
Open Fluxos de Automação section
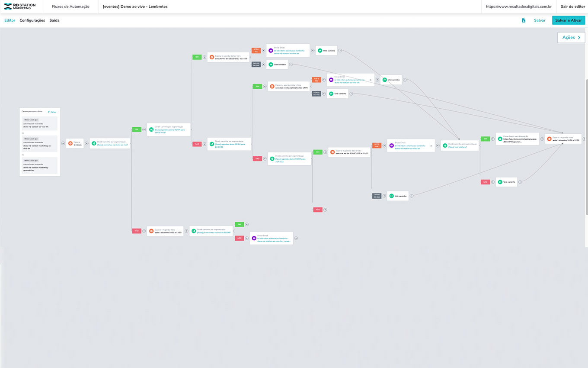click(x=70, y=6)
